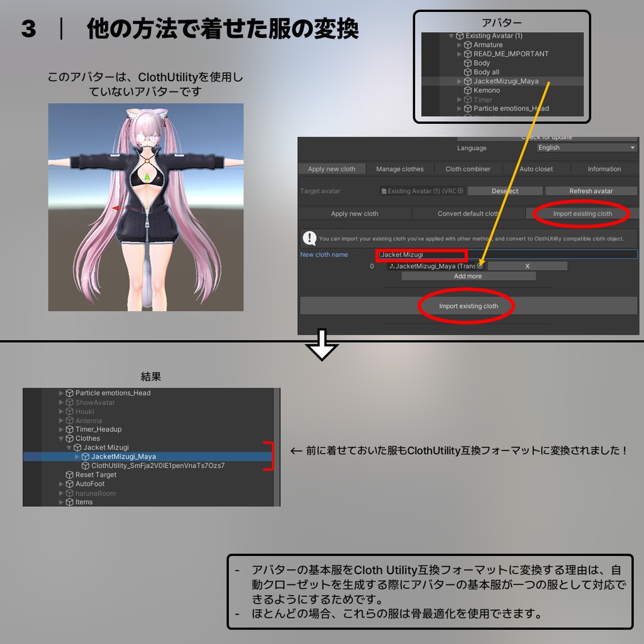Click the Items cube icon

(x=70, y=502)
